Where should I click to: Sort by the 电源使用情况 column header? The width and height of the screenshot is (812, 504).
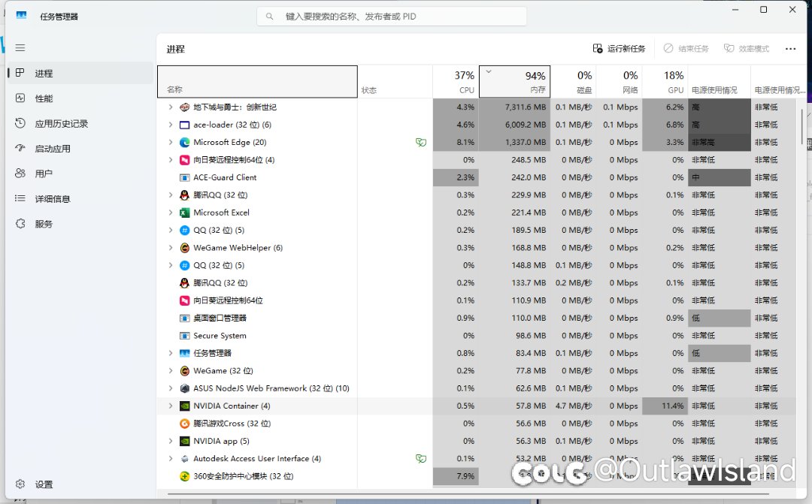point(720,82)
